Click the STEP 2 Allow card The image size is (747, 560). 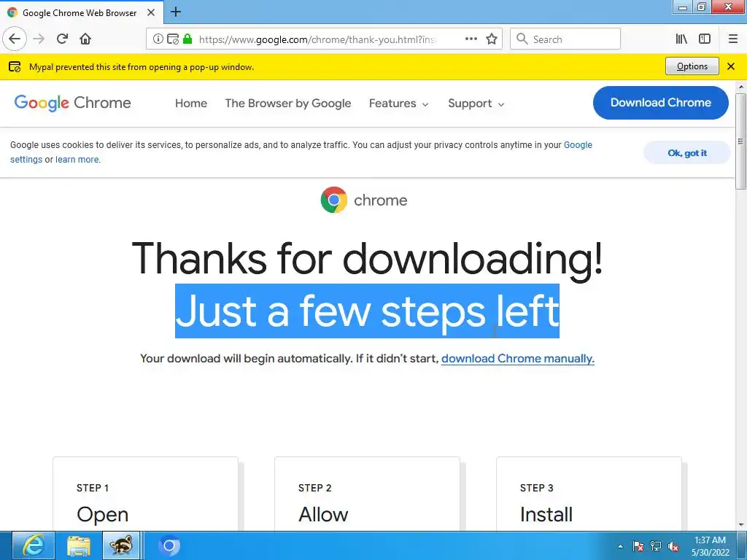[368, 494]
